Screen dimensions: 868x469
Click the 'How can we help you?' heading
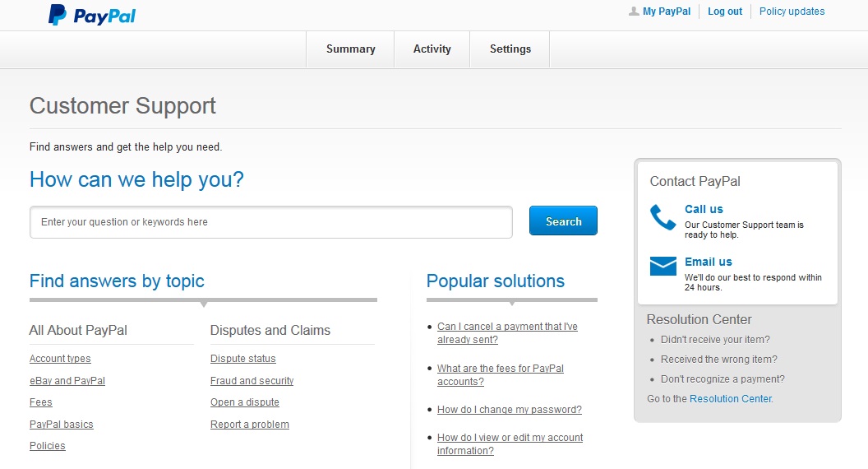(136, 179)
